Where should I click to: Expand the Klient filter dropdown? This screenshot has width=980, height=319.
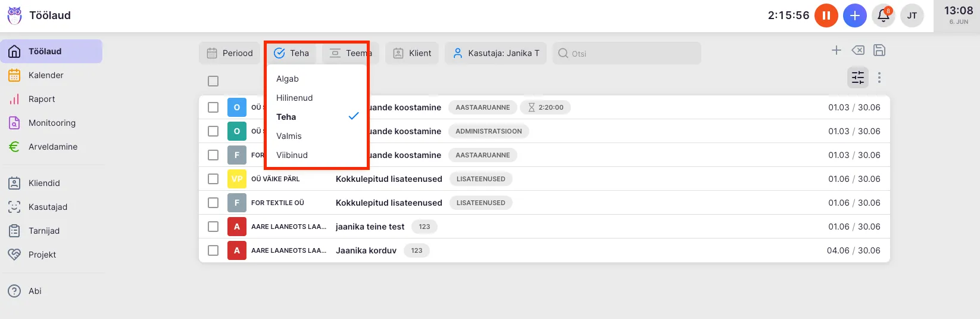click(x=412, y=53)
